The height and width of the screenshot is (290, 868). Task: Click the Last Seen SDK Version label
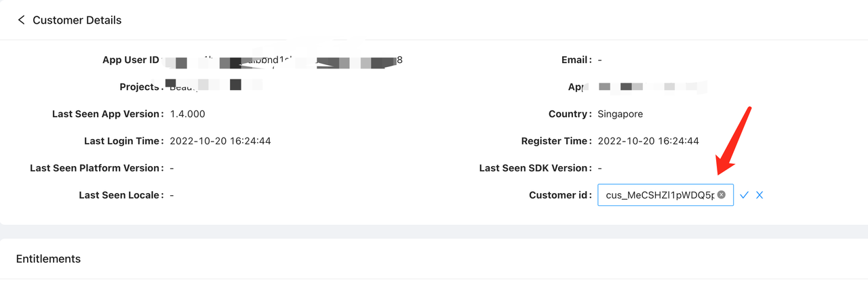[x=534, y=168]
